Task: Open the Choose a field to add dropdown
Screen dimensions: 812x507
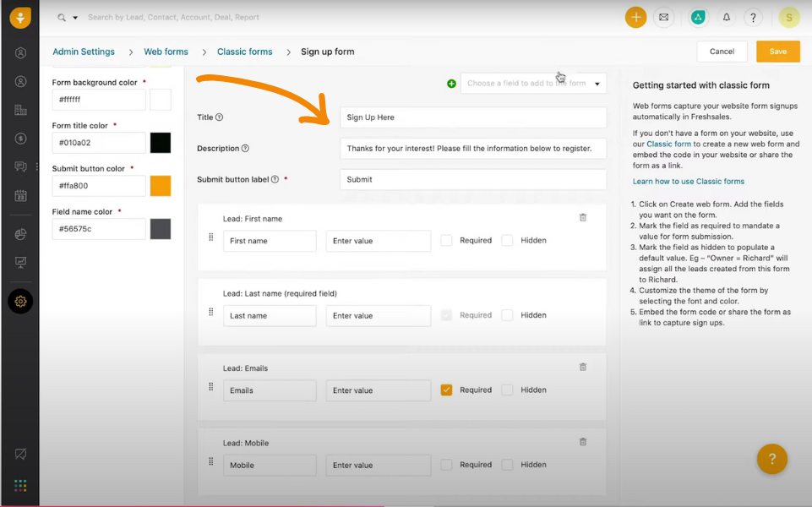Action: point(533,84)
